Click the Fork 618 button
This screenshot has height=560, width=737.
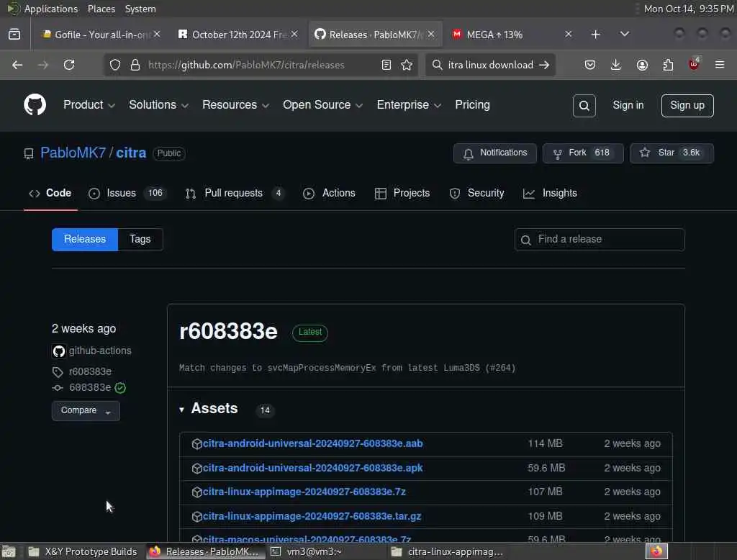pos(583,153)
